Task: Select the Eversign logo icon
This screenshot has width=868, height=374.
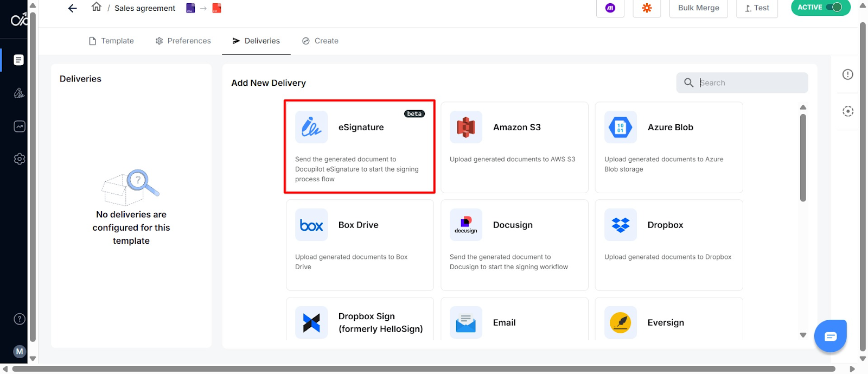Action: tap(621, 322)
